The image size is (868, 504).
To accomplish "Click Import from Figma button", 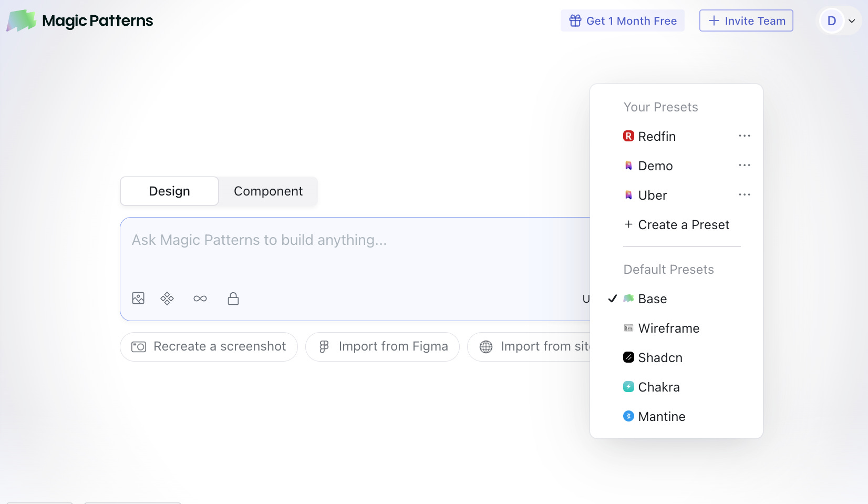I will pos(383,346).
